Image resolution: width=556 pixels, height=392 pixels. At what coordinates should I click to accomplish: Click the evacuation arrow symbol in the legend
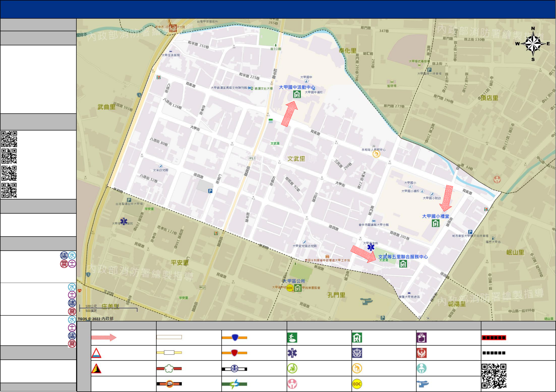104,338
